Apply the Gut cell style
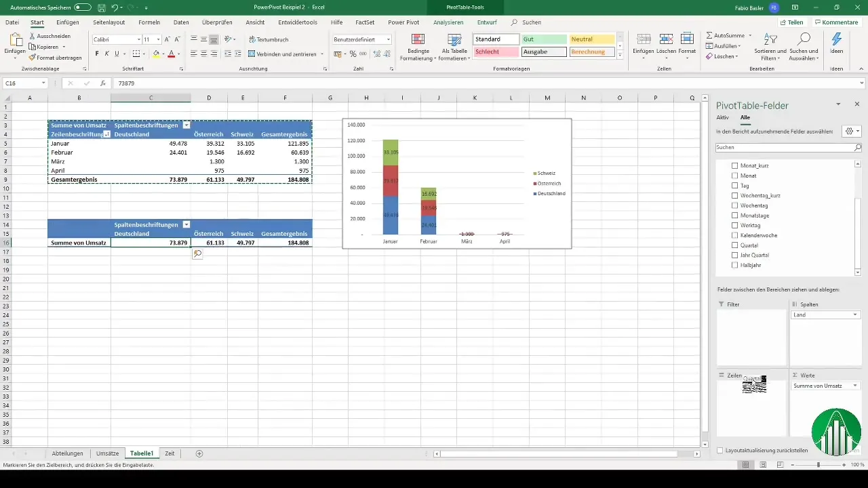This screenshot has width=868, height=488. tap(544, 39)
